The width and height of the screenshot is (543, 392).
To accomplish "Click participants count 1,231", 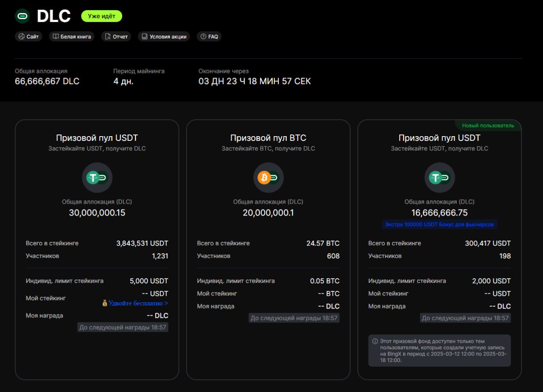I will click(160, 256).
